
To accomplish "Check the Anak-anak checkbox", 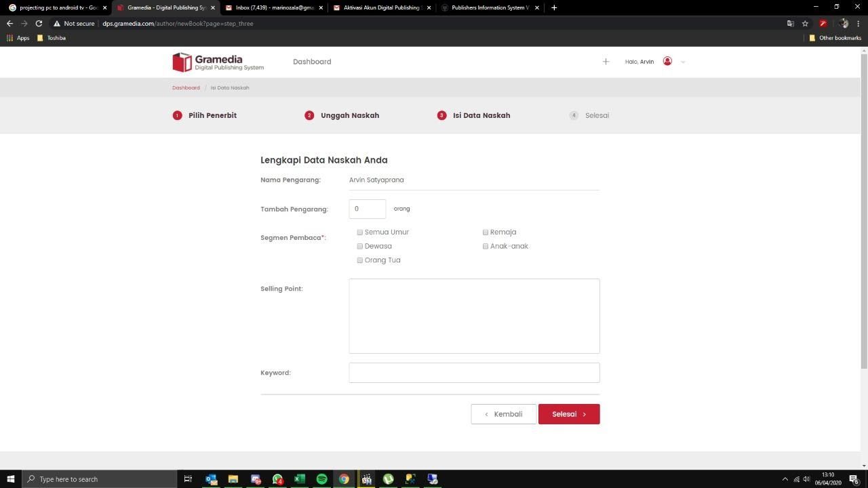I will tap(486, 246).
